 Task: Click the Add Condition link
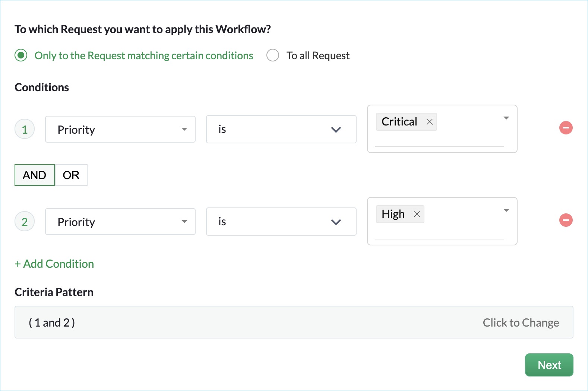(54, 264)
